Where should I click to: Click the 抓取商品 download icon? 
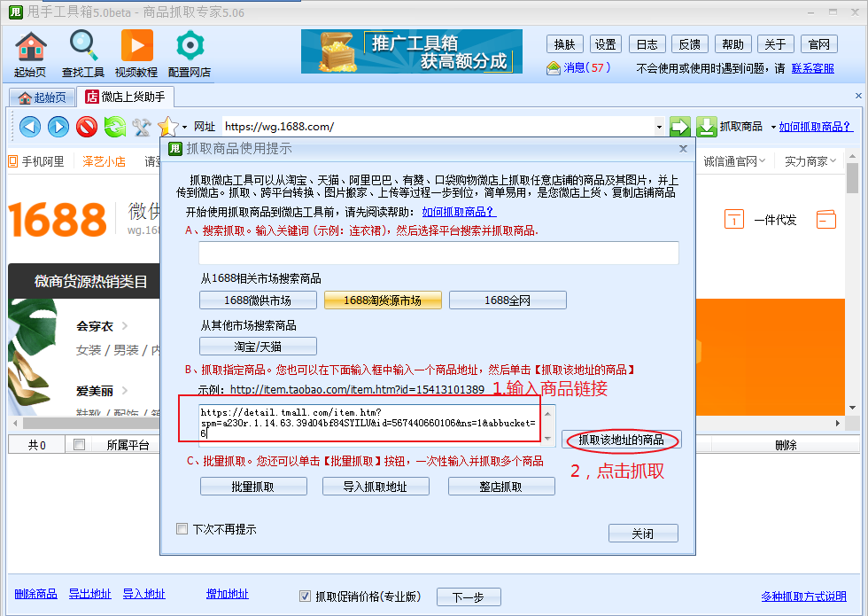pos(707,127)
